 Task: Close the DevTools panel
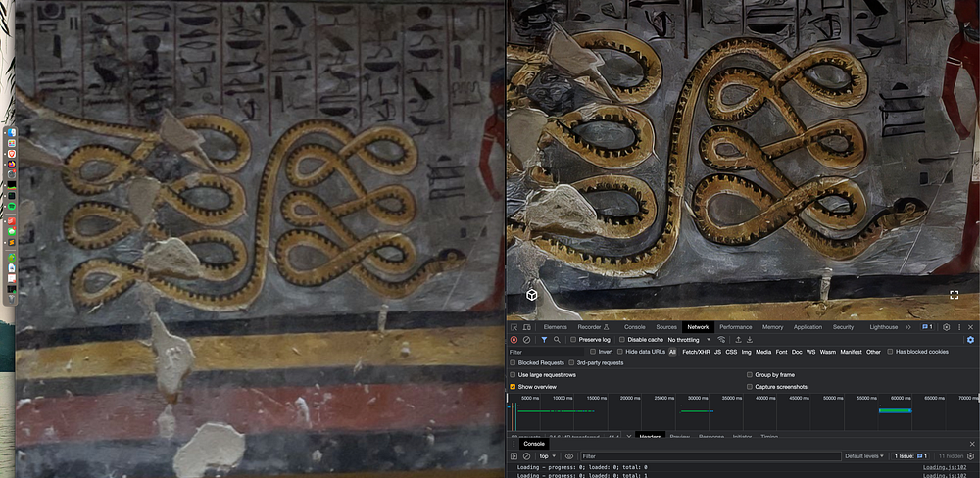[x=970, y=327]
